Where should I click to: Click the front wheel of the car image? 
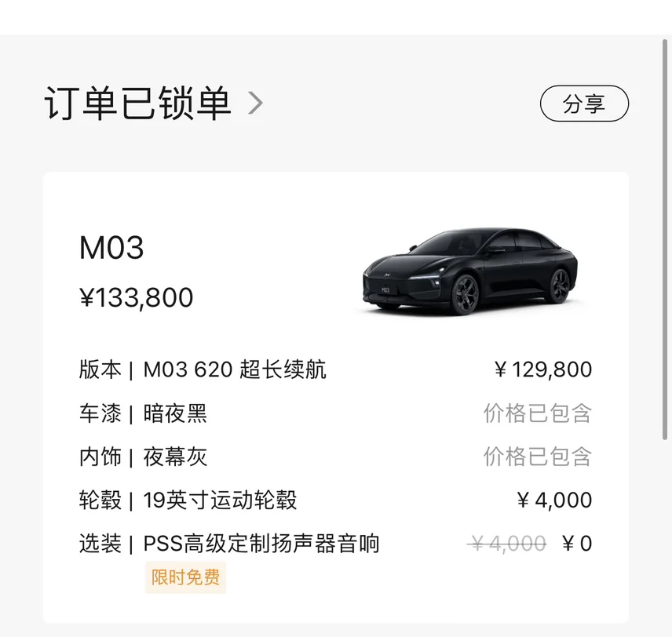463,296
